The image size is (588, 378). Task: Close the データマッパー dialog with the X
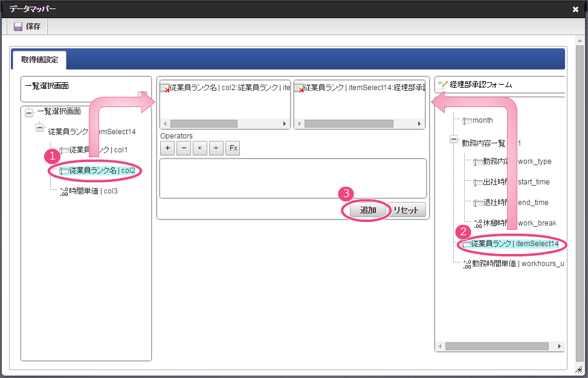click(576, 10)
